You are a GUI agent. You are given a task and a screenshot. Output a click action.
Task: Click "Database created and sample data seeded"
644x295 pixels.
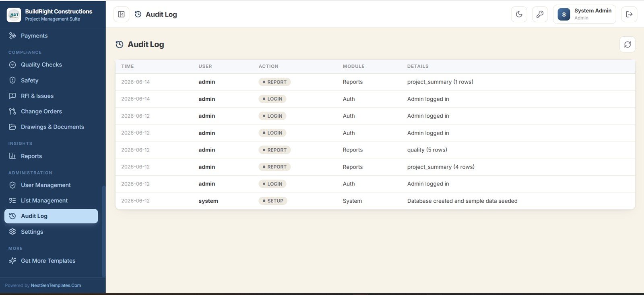coord(462,201)
